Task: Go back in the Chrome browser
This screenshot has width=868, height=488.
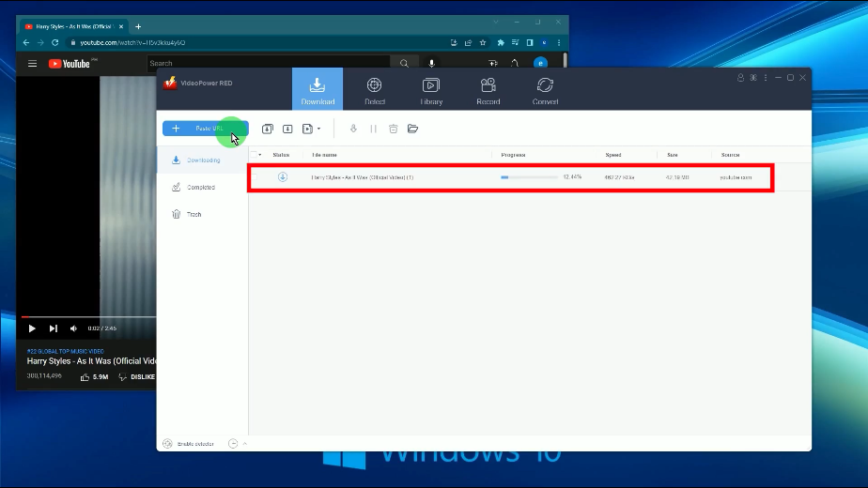Action: (x=26, y=42)
